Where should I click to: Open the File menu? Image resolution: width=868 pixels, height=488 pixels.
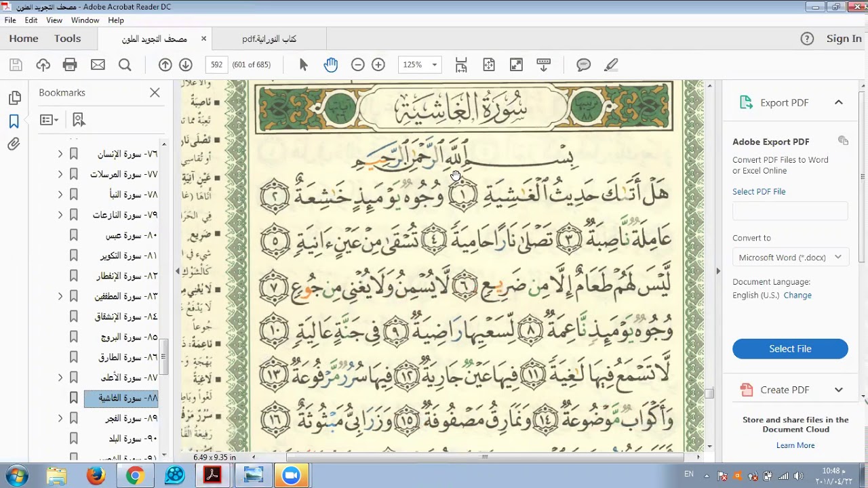10,20
